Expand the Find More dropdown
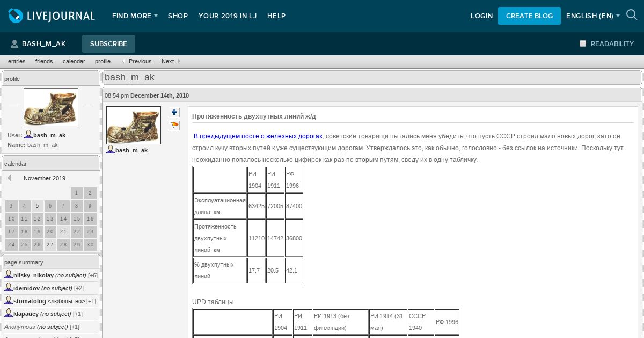Image resolution: width=644 pixels, height=338 pixels. click(x=135, y=16)
